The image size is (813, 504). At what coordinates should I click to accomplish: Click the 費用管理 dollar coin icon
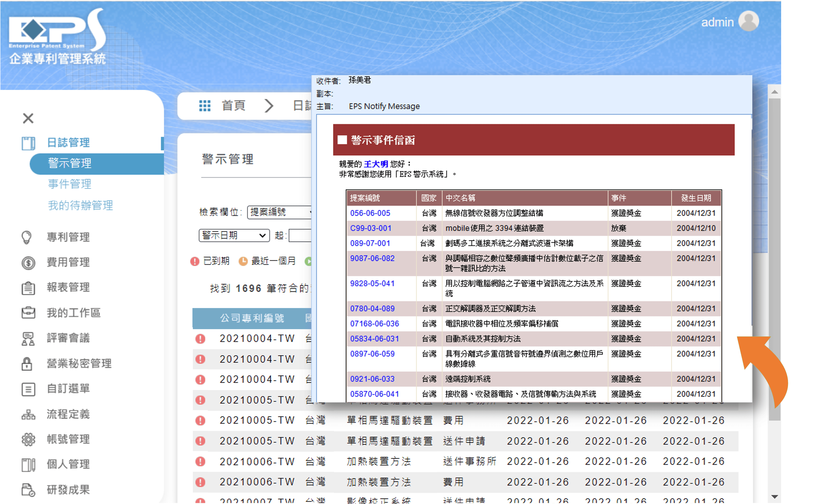click(x=28, y=263)
